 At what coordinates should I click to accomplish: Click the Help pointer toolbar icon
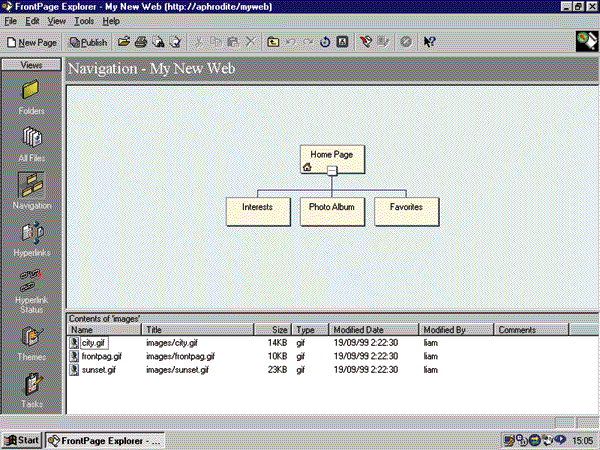pyautogui.click(x=429, y=43)
